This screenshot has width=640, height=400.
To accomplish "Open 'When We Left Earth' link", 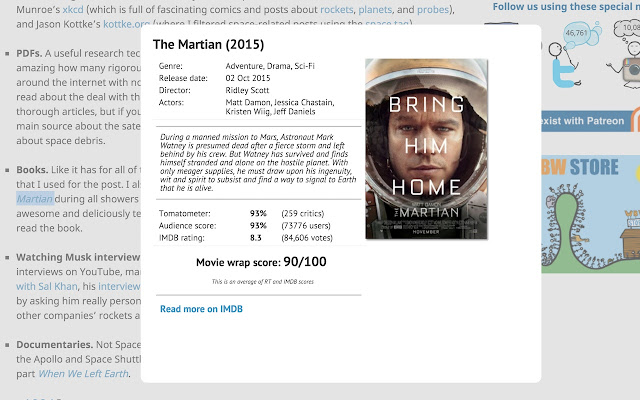I will click(x=84, y=374).
